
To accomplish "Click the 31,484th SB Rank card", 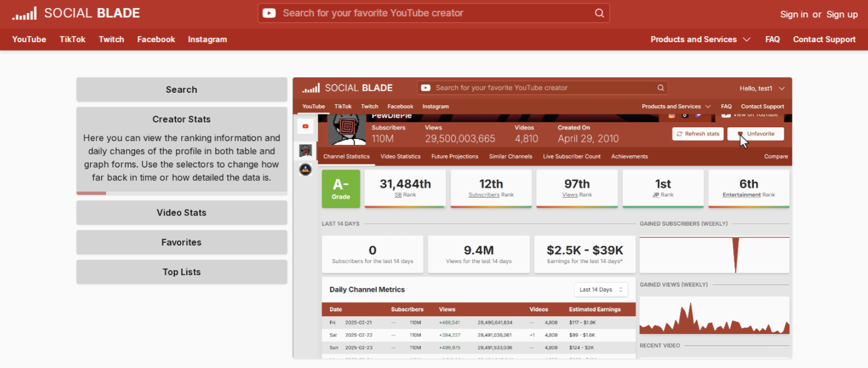I will tap(405, 189).
